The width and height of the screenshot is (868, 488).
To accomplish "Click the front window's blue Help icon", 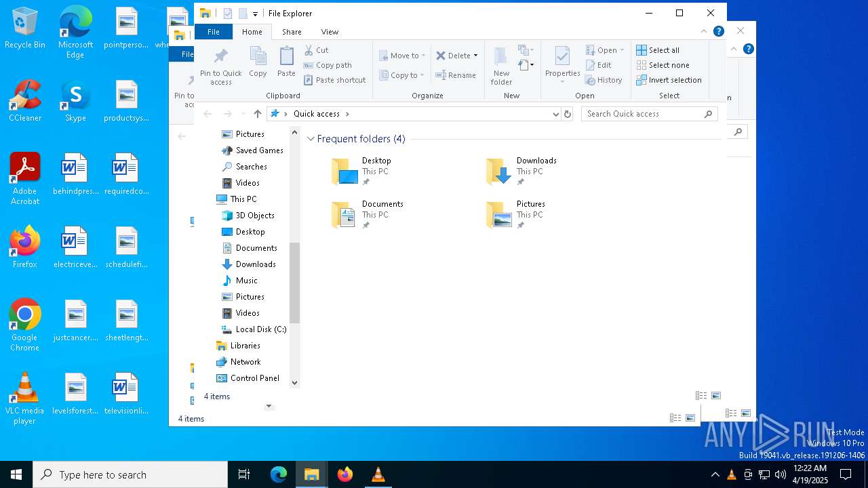I will point(719,32).
